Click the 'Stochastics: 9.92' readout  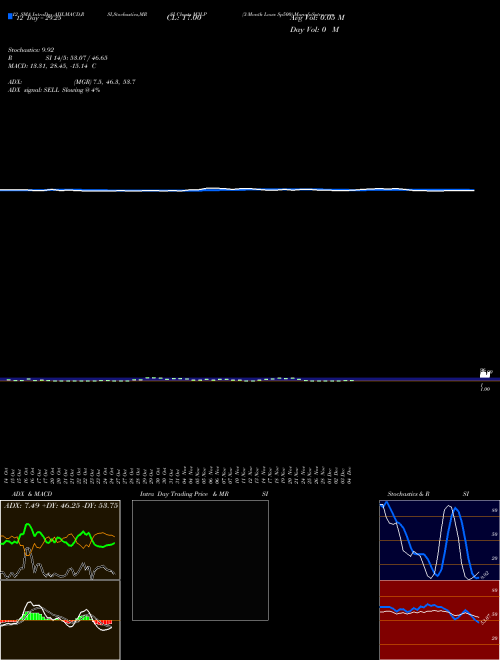[x=31, y=50]
